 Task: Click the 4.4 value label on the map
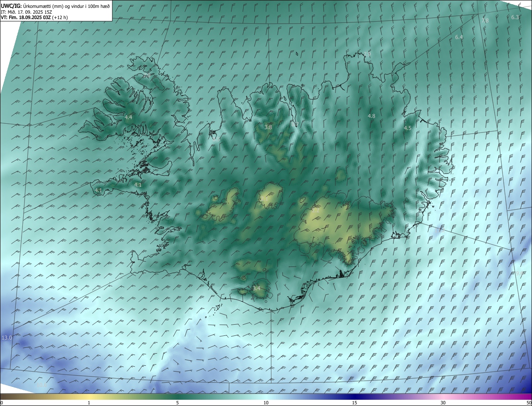(128, 117)
